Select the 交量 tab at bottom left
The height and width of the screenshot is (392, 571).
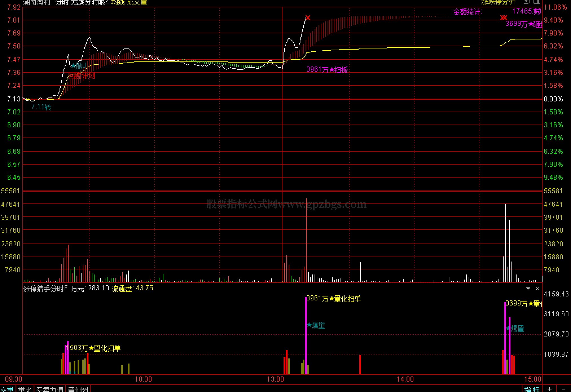coord(7,389)
